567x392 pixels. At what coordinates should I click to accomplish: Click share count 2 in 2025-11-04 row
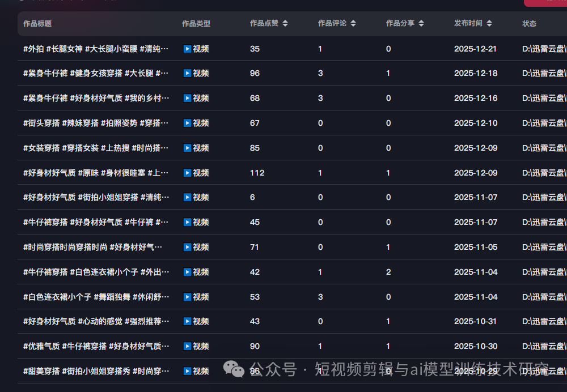[x=388, y=272]
